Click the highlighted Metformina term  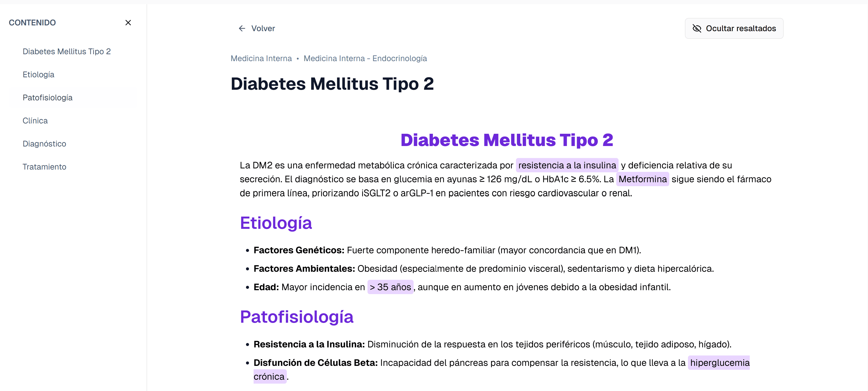[x=642, y=179]
